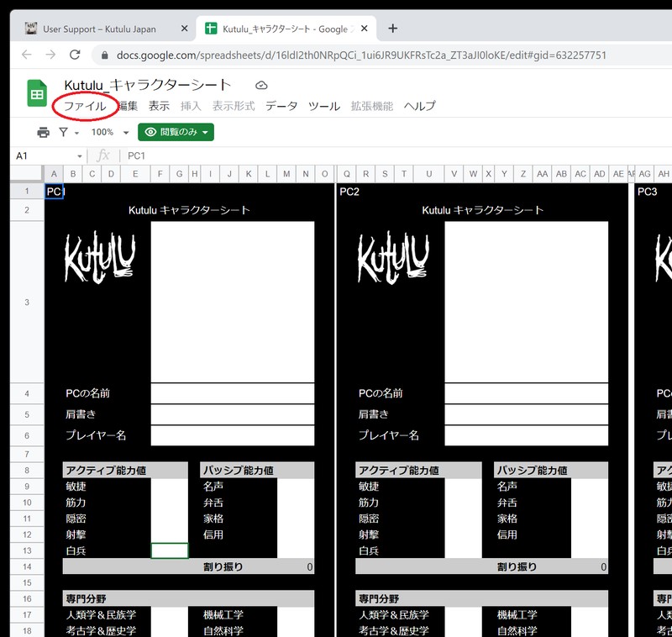Image resolution: width=672 pixels, height=637 pixels.
Task: Click the PC1 アクティブ能力値 header
Action: click(x=125, y=471)
